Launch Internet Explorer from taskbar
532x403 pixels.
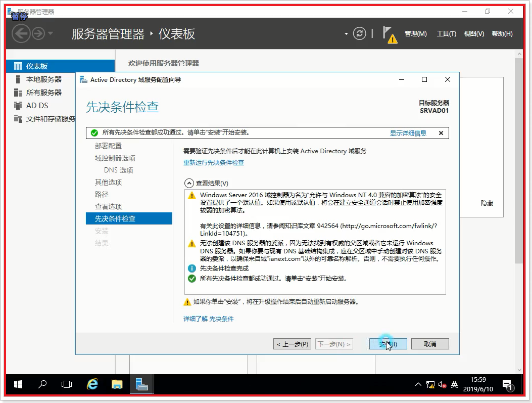point(92,384)
